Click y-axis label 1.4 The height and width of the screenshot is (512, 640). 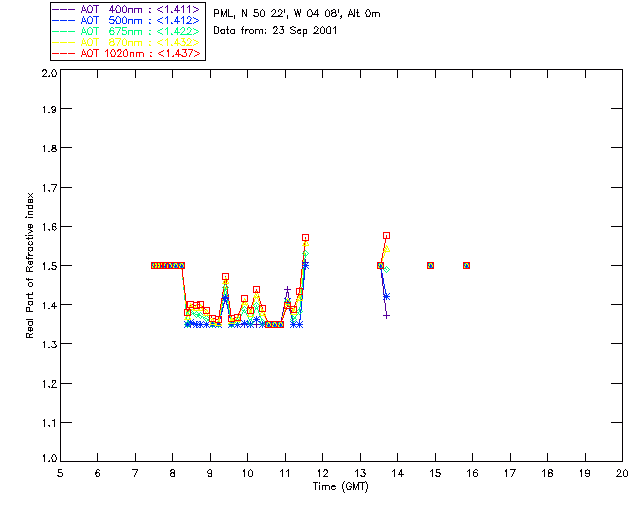[x=49, y=305]
